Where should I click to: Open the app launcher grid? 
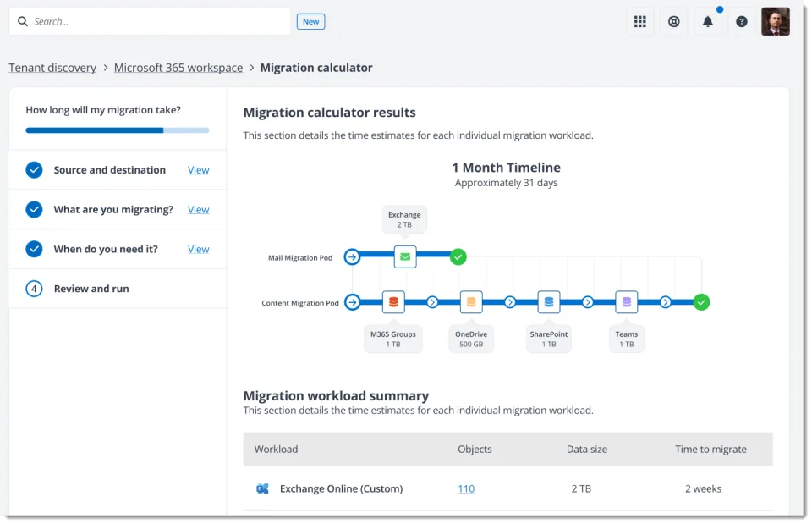tap(640, 21)
